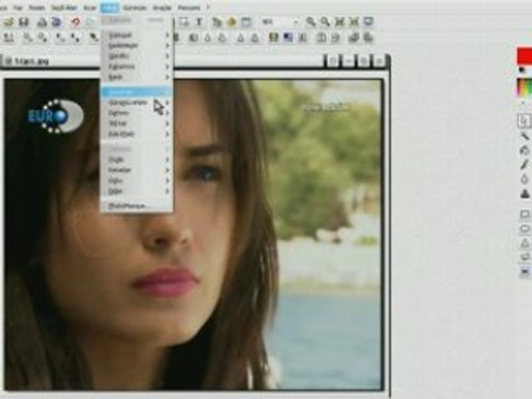The height and width of the screenshot is (399, 532).
Task: Close the open Filtre menu in menu bar
Action: (x=110, y=7)
